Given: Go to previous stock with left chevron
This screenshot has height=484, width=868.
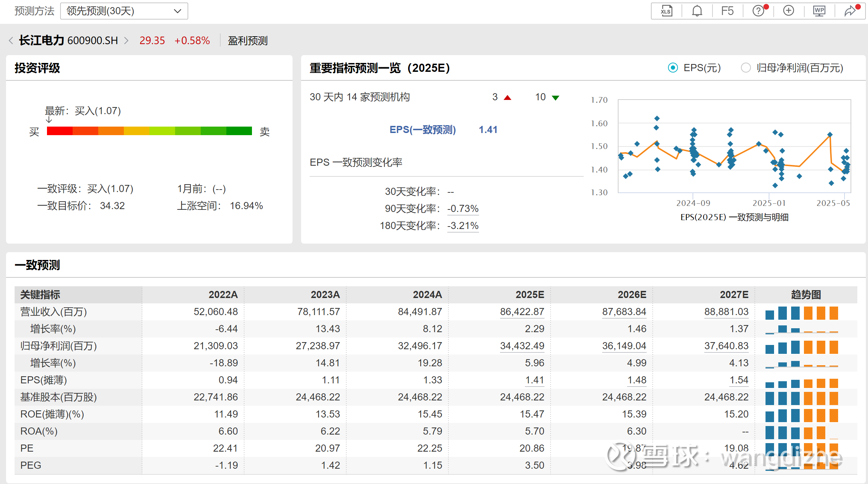Looking at the screenshot, I should (11, 41).
